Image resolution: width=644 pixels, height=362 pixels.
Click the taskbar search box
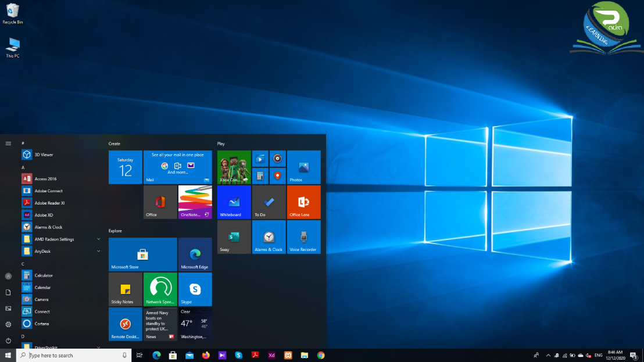[x=74, y=356]
